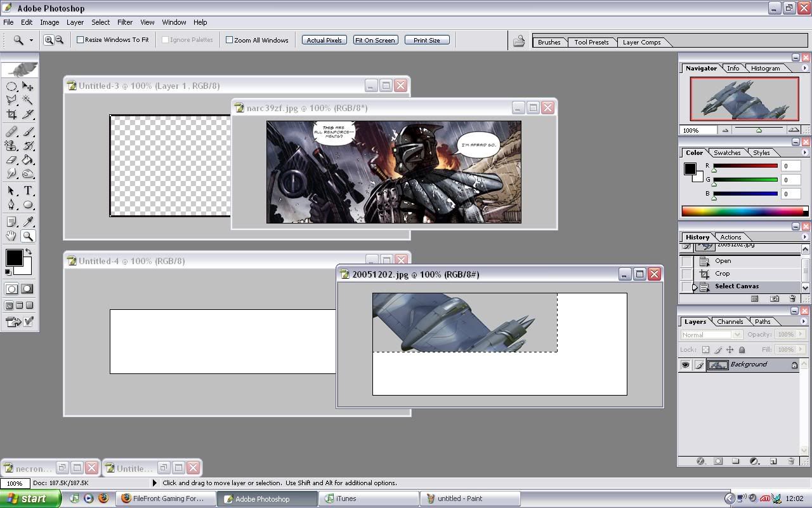Click the zoom out magnifier option
This screenshot has height=508, width=812.
[59, 40]
